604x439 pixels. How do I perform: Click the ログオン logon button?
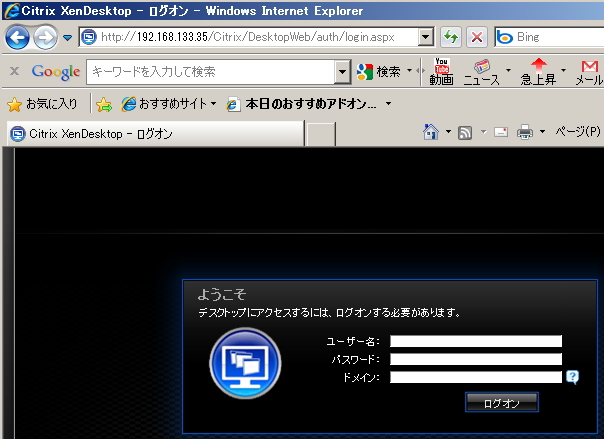point(502,403)
